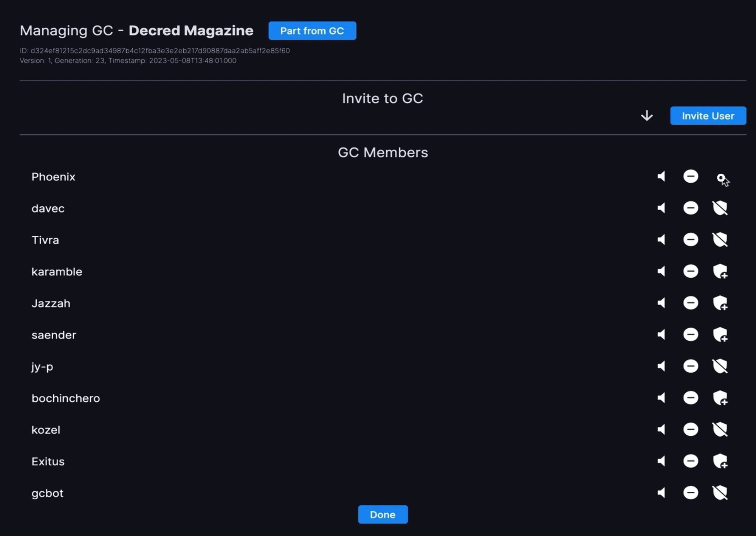Screen dimensions: 756x536
Task: Click remove icon for saender
Action: (690, 335)
